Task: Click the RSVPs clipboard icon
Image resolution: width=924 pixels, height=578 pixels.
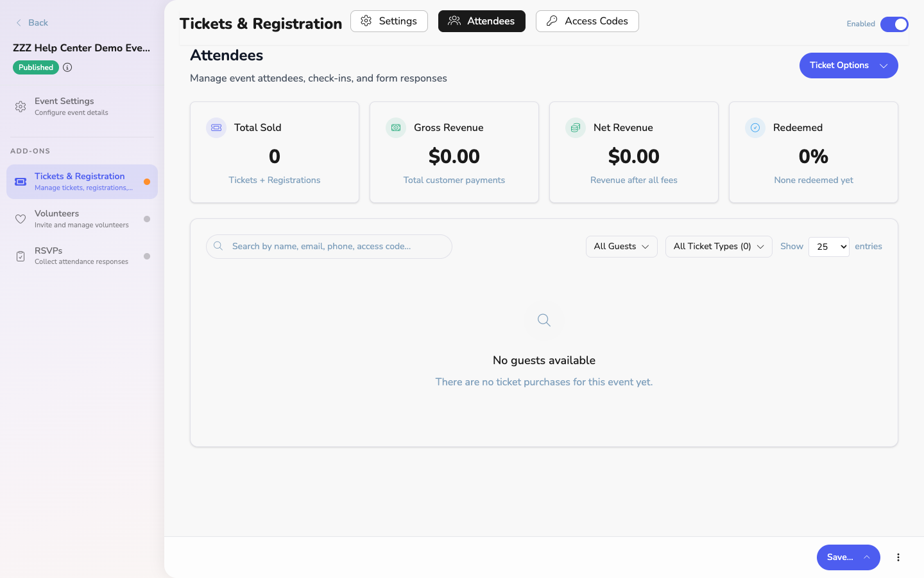Action: click(21, 256)
